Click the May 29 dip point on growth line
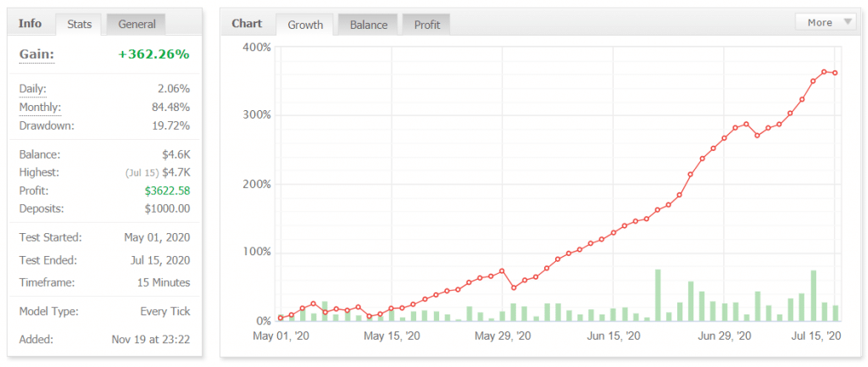Image resolution: width=868 pixels, height=367 pixels. click(x=514, y=288)
